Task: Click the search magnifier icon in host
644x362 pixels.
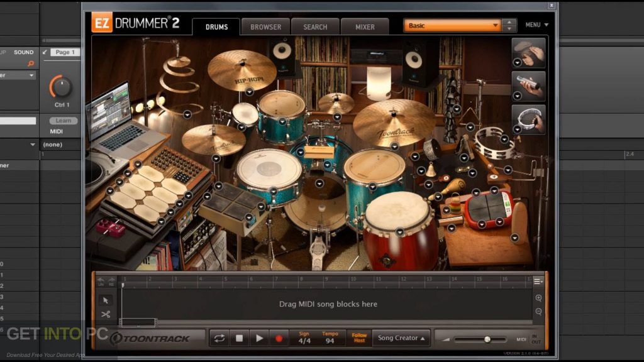Action: coord(31,63)
